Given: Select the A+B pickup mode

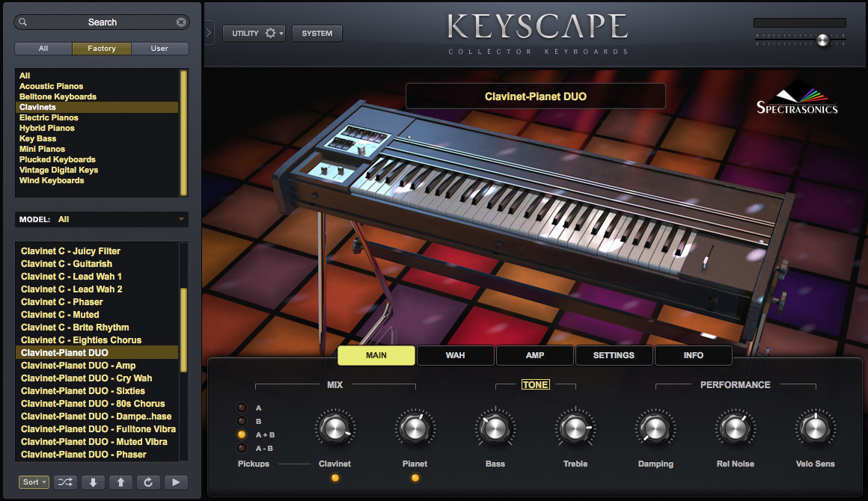Looking at the screenshot, I should pyautogui.click(x=242, y=434).
